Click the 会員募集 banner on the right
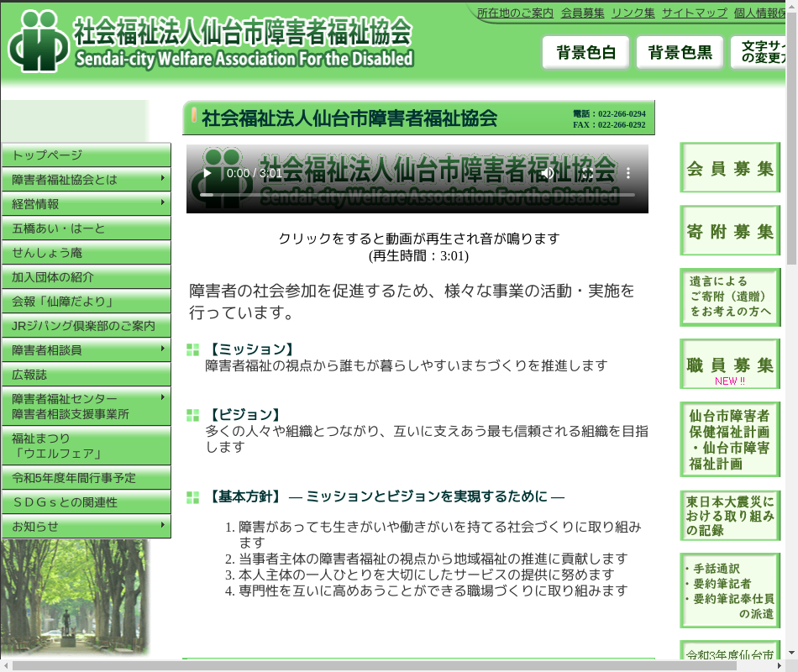 [729, 168]
